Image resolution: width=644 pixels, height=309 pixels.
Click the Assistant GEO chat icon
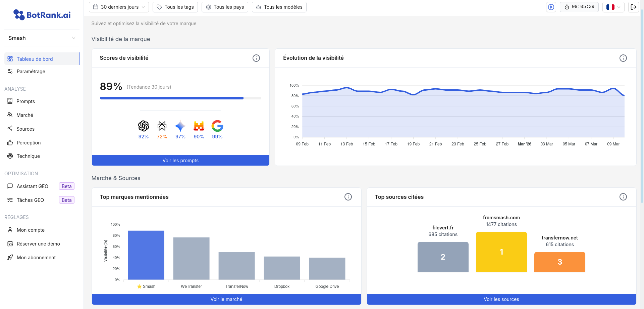click(x=10, y=186)
